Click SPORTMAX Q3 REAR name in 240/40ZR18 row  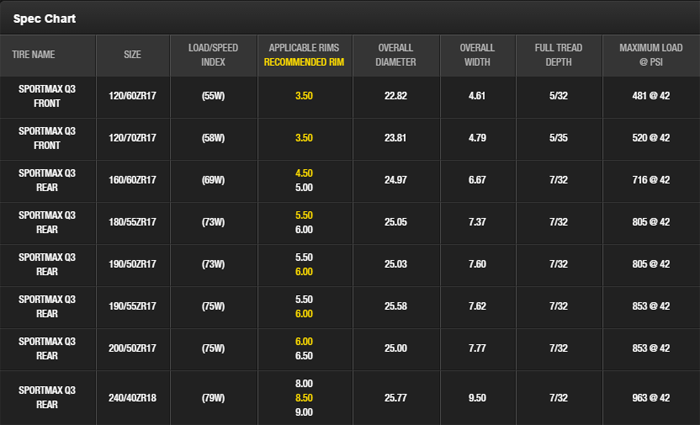[x=47, y=397]
